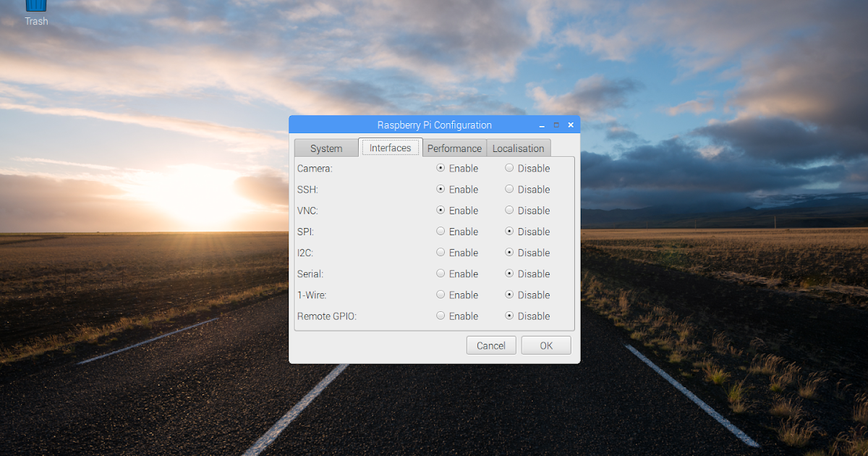Disable the Camera interface

click(509, 168)
